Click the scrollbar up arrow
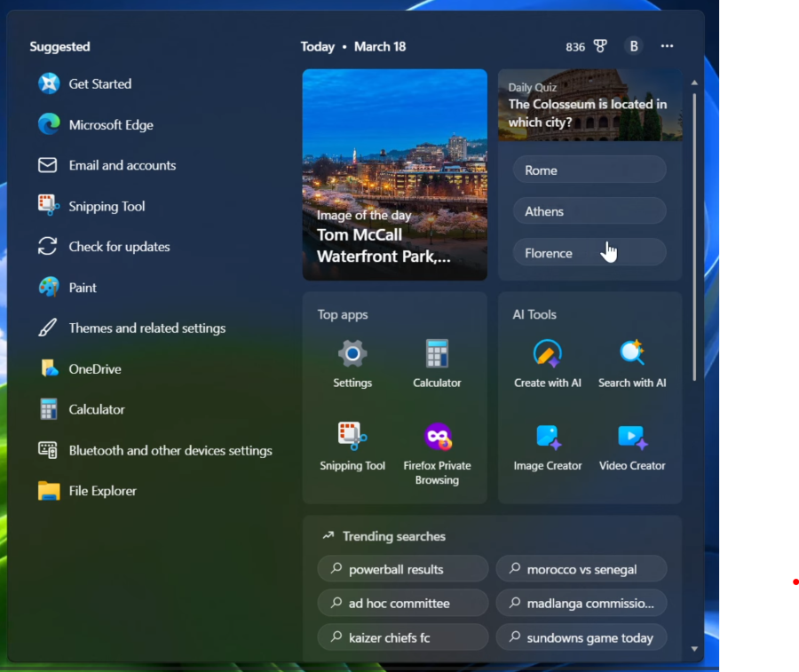The height and width of the screenshot is (672, 799). coord(694,83)
